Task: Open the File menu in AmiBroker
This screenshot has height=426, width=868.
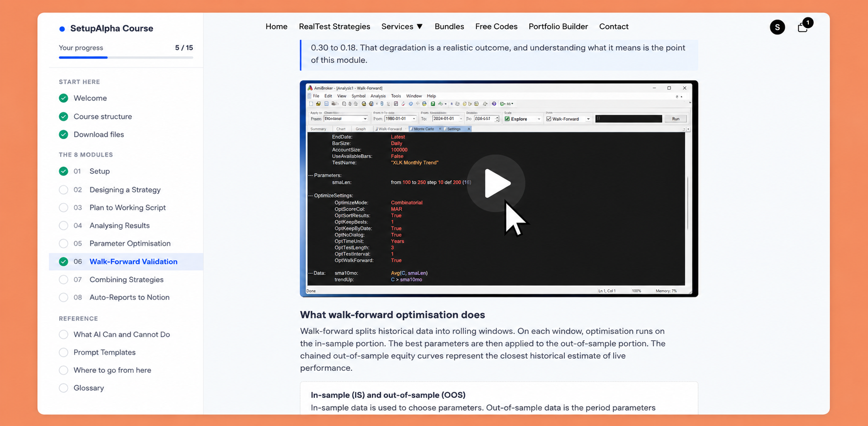Action: (316, 96)
